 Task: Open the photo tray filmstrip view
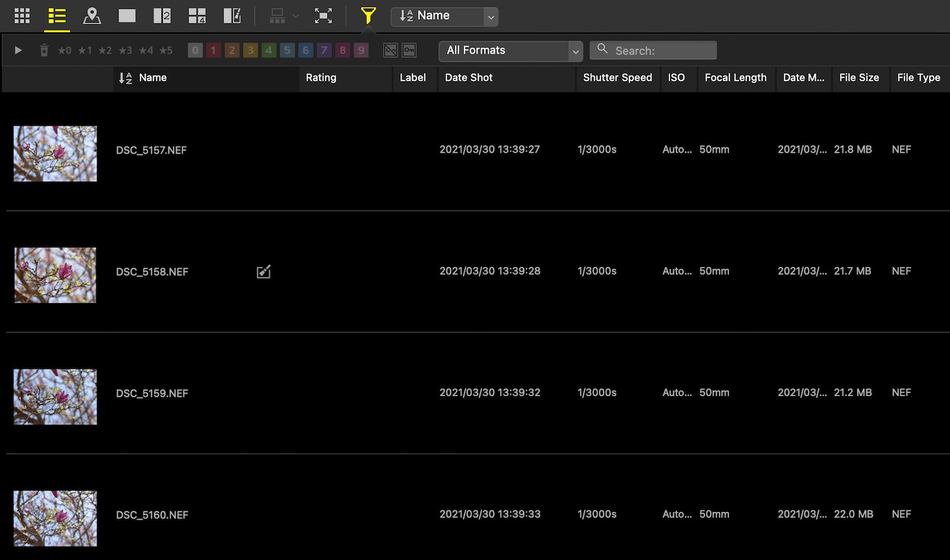click(x=232, y=16)
